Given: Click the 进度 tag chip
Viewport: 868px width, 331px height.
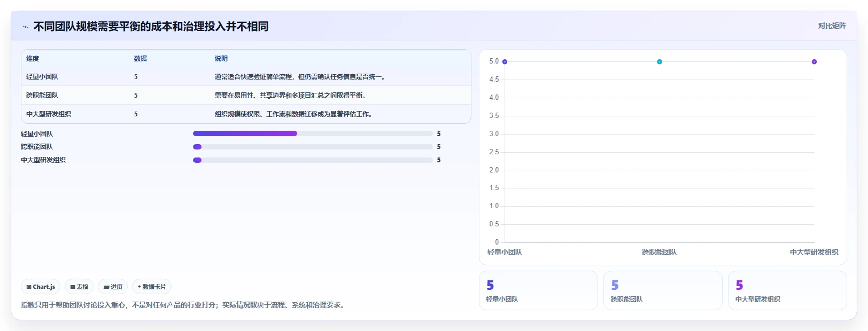Looking at the screenshot, I should (113, 287).
